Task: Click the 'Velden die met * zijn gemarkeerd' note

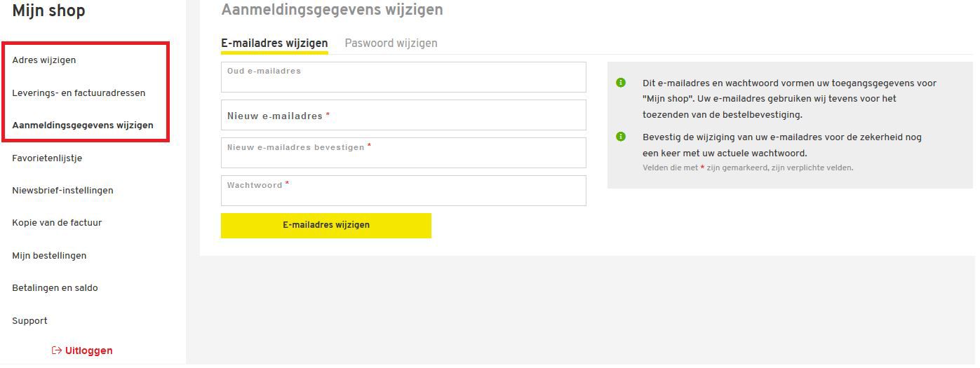Action: click(748, 168)
